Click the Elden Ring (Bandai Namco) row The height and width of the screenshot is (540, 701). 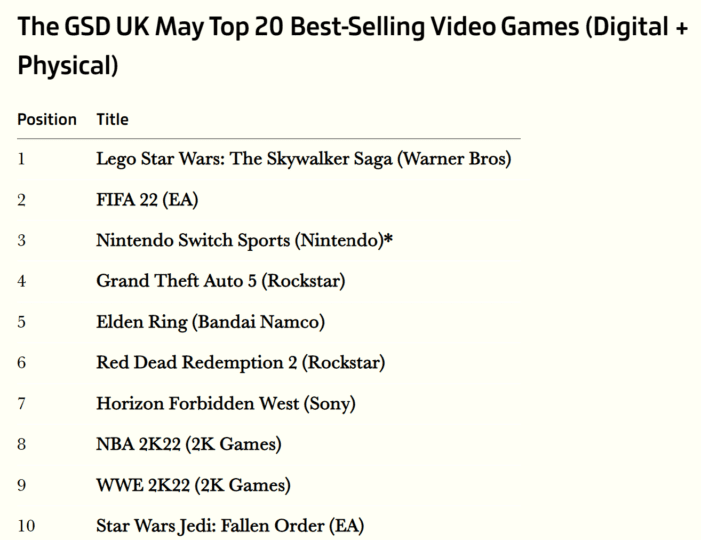coord(269,322)
